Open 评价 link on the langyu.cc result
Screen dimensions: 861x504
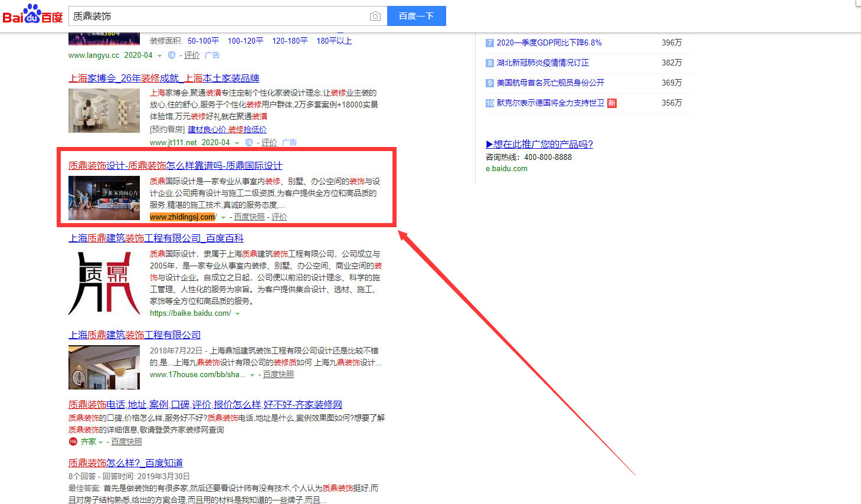(x=192, y=55)
